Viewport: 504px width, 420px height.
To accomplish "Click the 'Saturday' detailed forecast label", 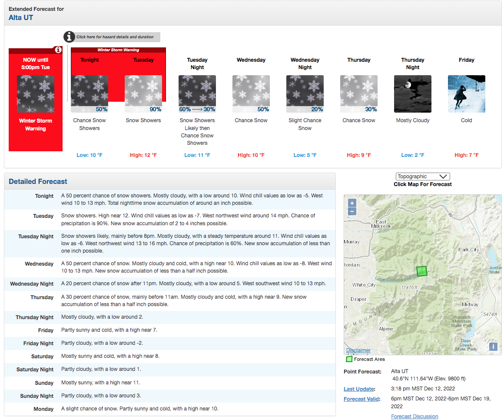I will [43, 357].
